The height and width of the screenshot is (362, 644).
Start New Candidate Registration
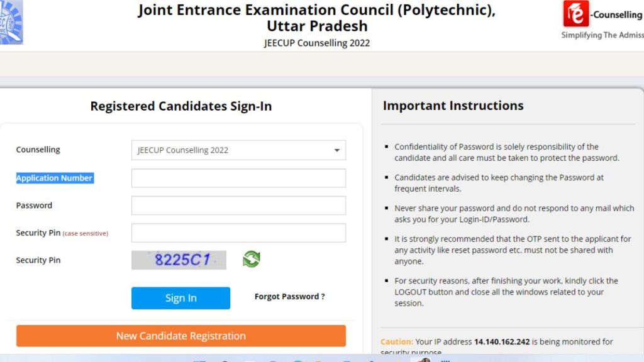click(x=180, y=336)
